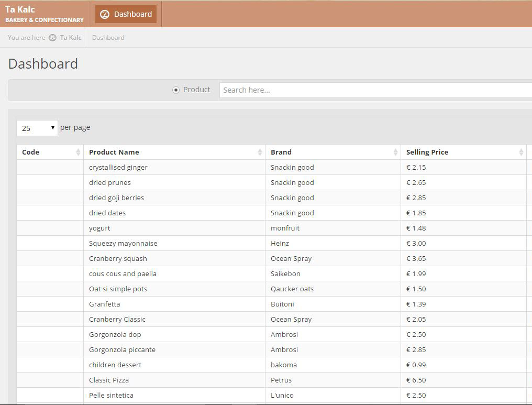Click the Dashboard gauge icon in navbar
This screenshot has height=405, width=532.
tap(105, 14)
